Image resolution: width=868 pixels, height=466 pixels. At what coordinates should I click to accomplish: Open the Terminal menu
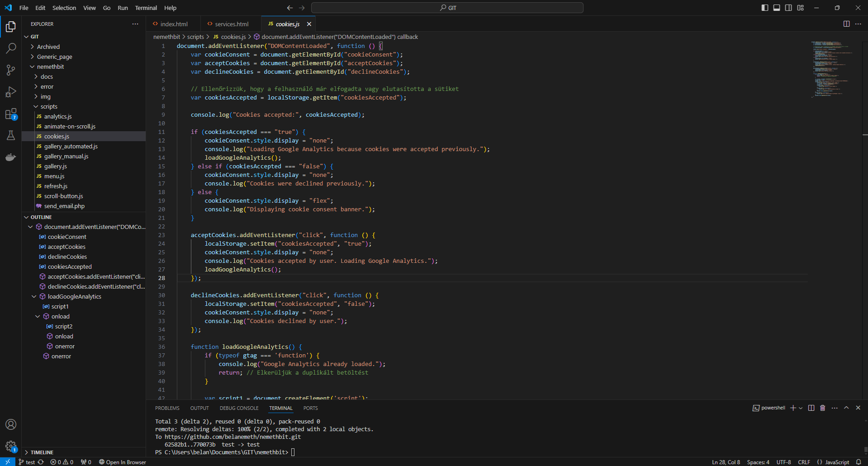[x=146, y=8]
